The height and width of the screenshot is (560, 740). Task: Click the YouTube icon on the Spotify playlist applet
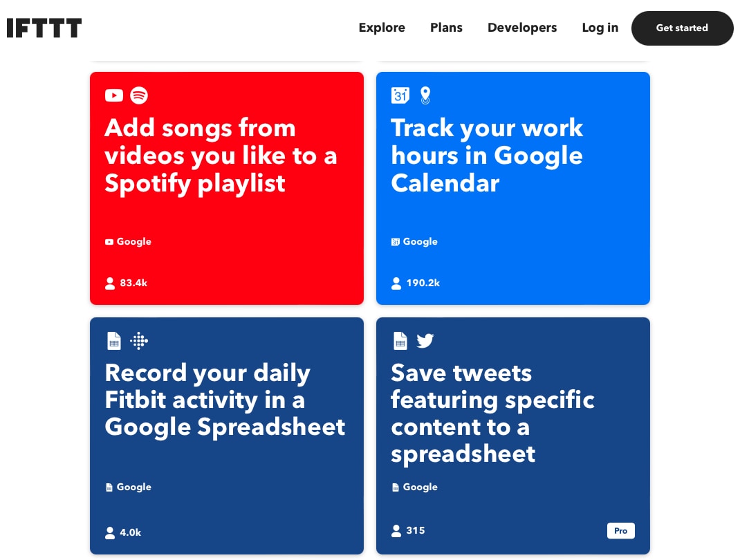point(114,95)
